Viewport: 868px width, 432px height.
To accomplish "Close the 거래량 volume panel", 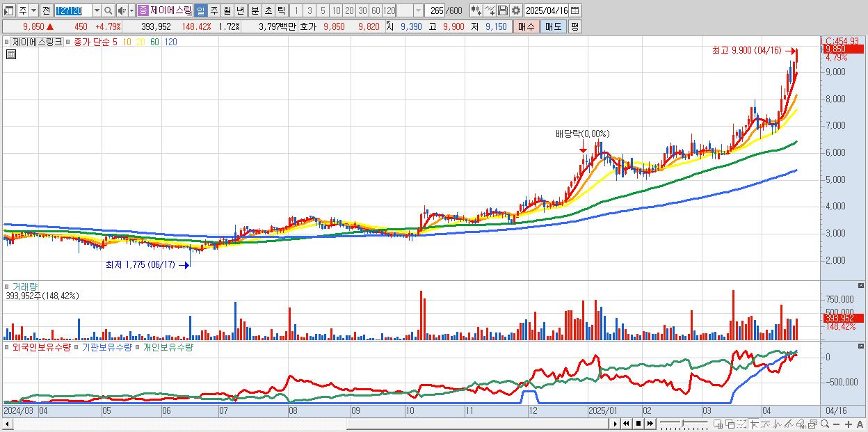I will click(861, 286).
